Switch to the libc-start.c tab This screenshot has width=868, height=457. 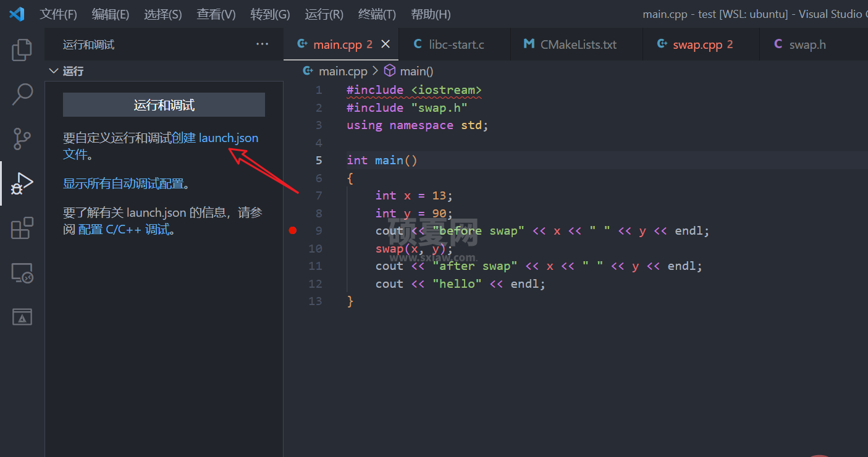(x=455, y=44)
